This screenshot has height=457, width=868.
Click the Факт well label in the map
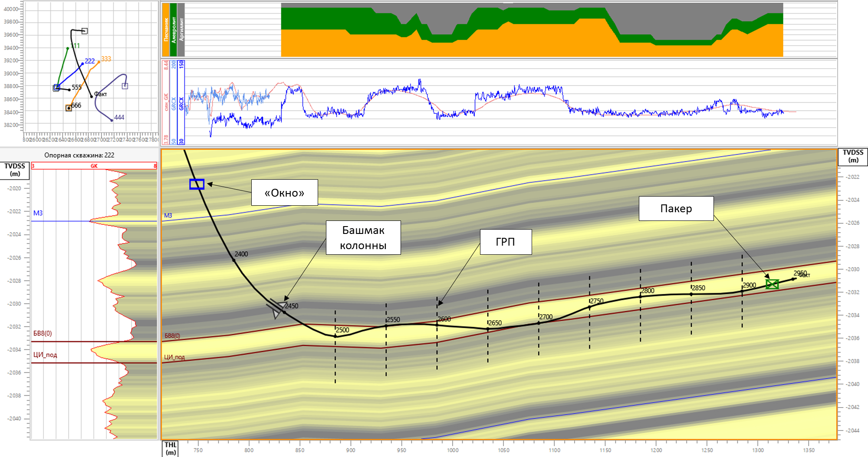click(100, 94)
